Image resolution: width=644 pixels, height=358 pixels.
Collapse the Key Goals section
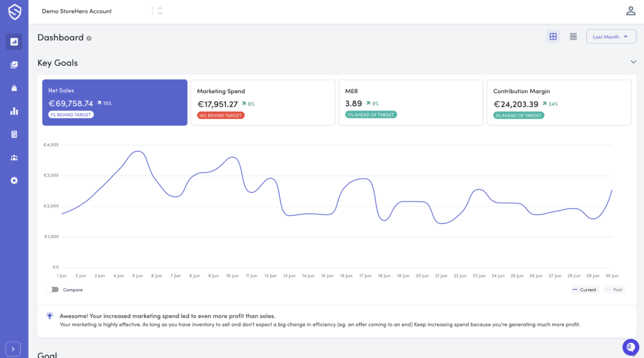(x=633, y=62)
